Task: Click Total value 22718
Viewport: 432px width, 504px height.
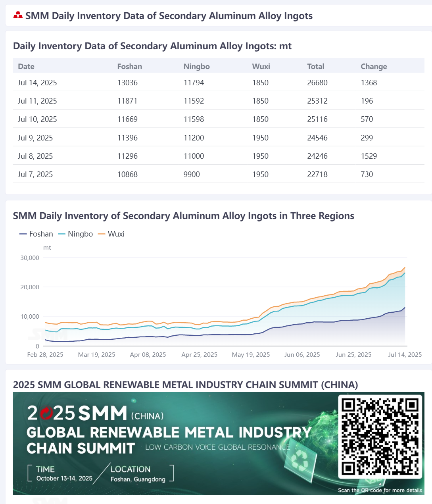Action: tap(317, 174)
